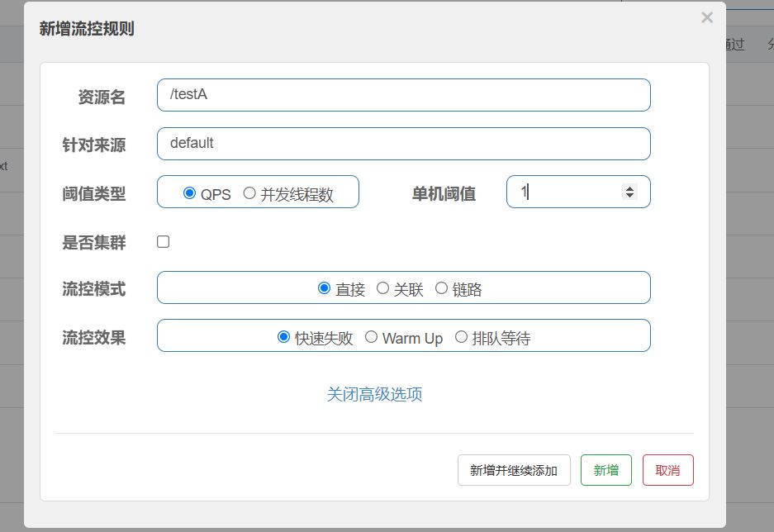Click the 资源名 input field
The image size is (774, 532).
coord(403,95)
